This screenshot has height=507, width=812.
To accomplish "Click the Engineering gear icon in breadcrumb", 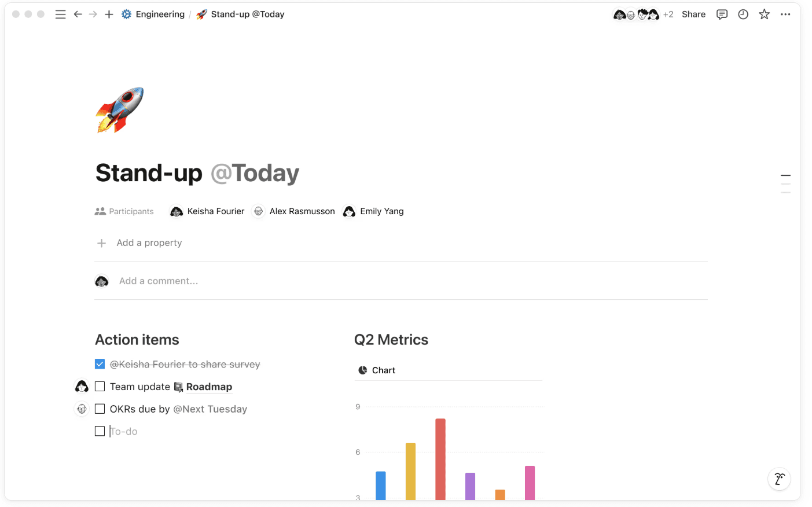I will (x=126, y=14).
